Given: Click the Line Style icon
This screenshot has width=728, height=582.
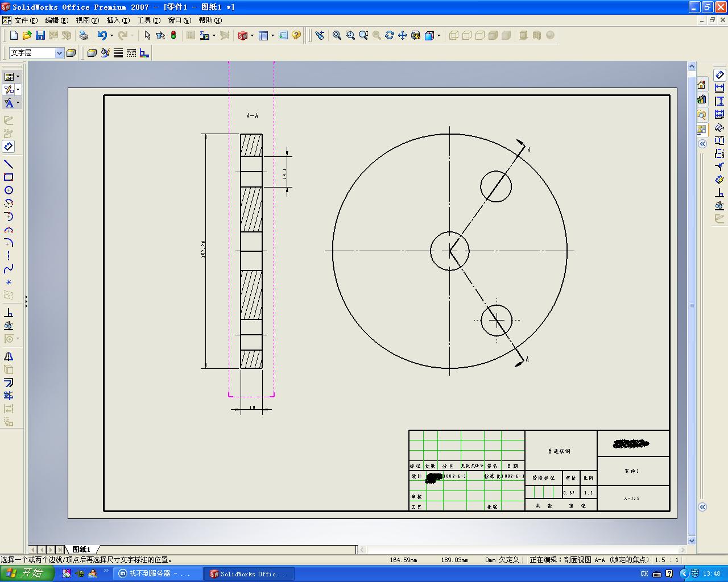Looking at the screenshot, I should click(x=131, y=53).
